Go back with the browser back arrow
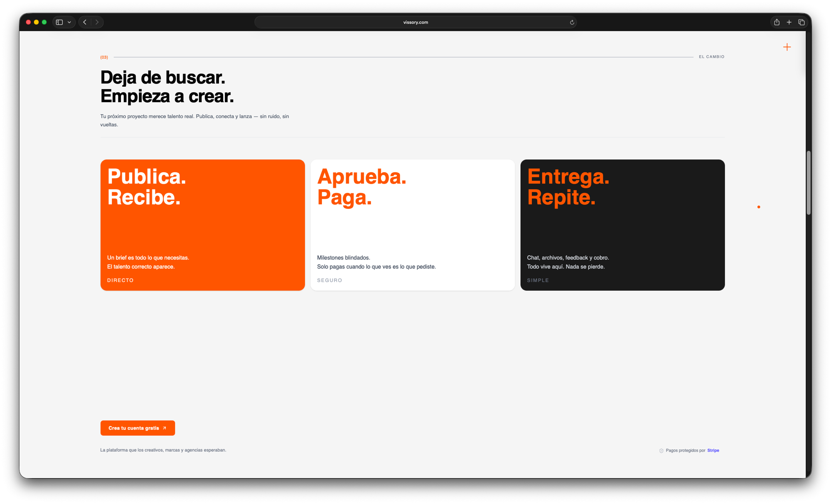Screen dimensions: 831x504 pyautogui.click(x=85, y=22)
